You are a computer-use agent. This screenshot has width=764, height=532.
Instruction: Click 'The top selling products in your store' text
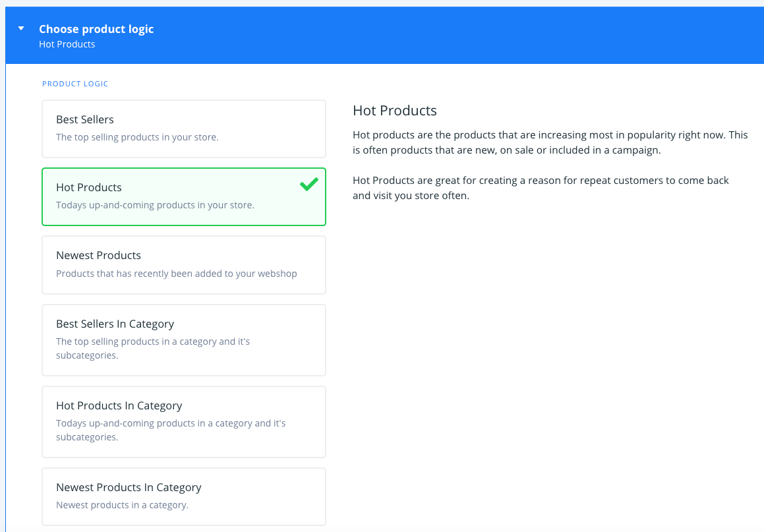(137, 137)
